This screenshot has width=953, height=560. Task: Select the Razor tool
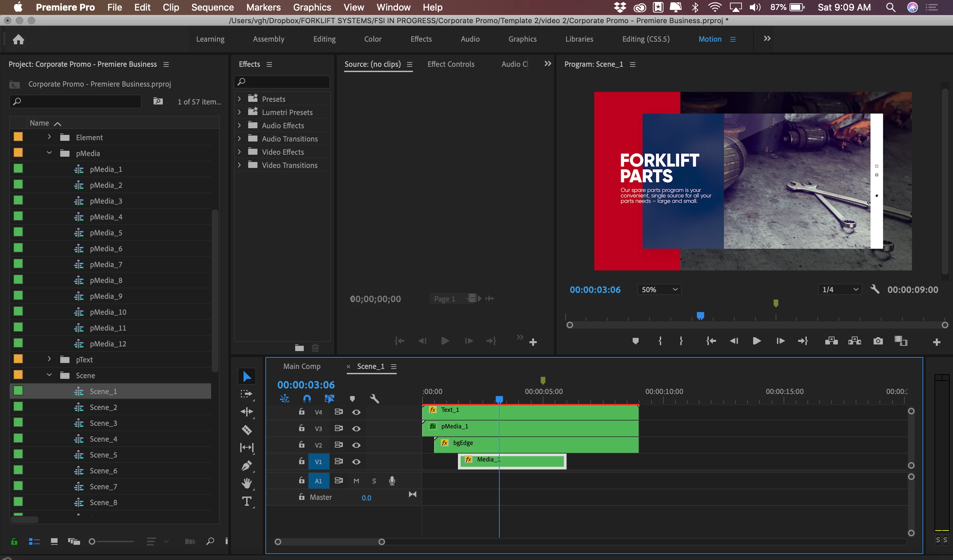[247, 430]
